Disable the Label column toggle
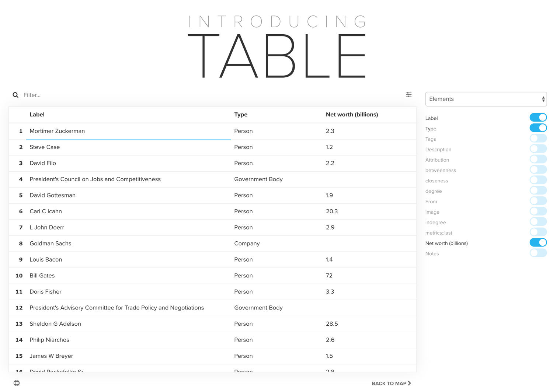 (x=538, y=118)
